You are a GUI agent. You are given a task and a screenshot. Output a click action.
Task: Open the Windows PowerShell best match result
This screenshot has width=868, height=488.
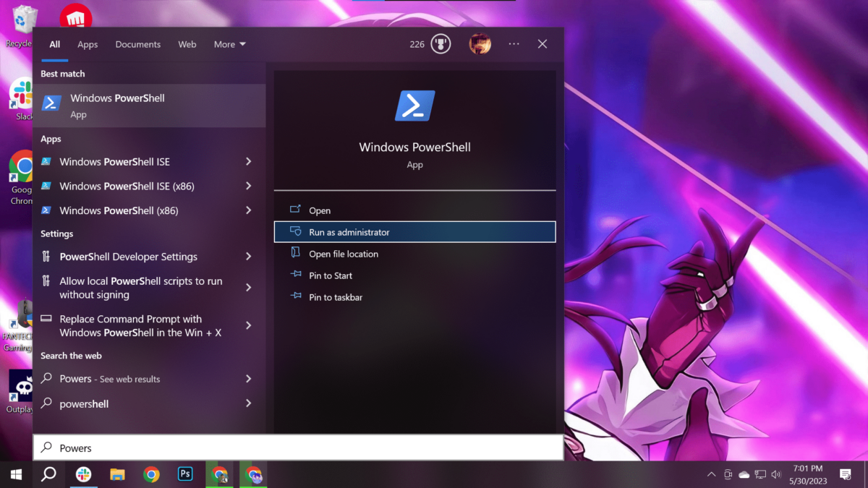pyautogui.click(x=150, y=106)
